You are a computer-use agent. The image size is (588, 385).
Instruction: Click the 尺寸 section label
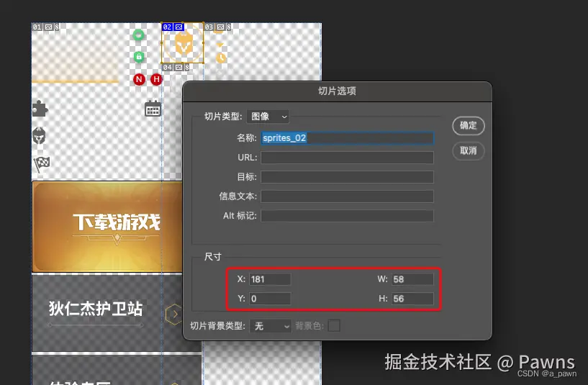[x=212, y=257]
